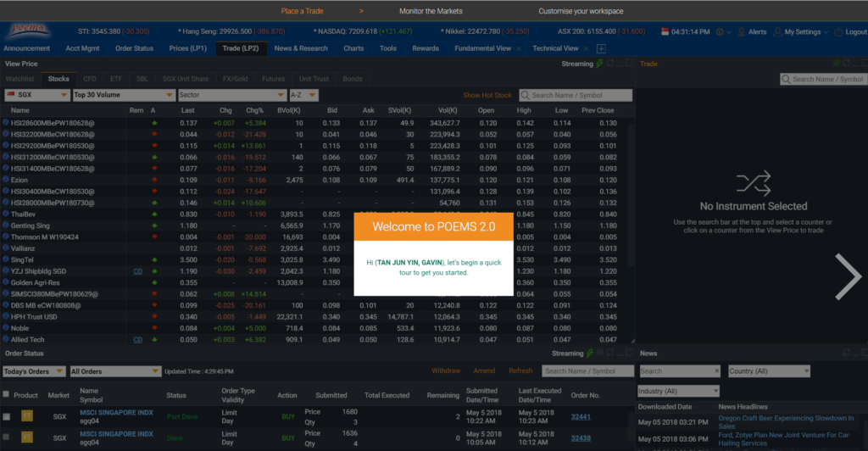Select the Watchlist sub-tab
The width and height of the screenshot is (868, 451).
[20, 79]
